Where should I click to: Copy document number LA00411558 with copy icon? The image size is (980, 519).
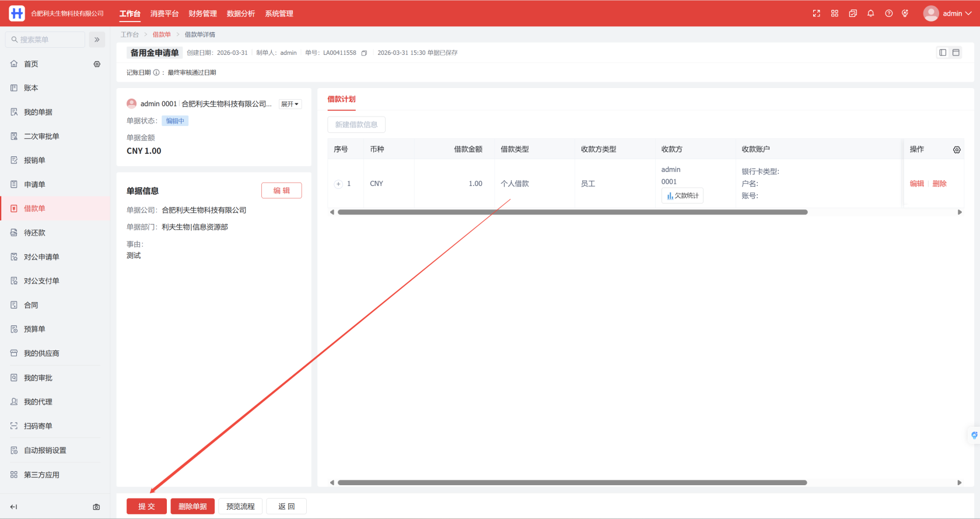(364, 53)
